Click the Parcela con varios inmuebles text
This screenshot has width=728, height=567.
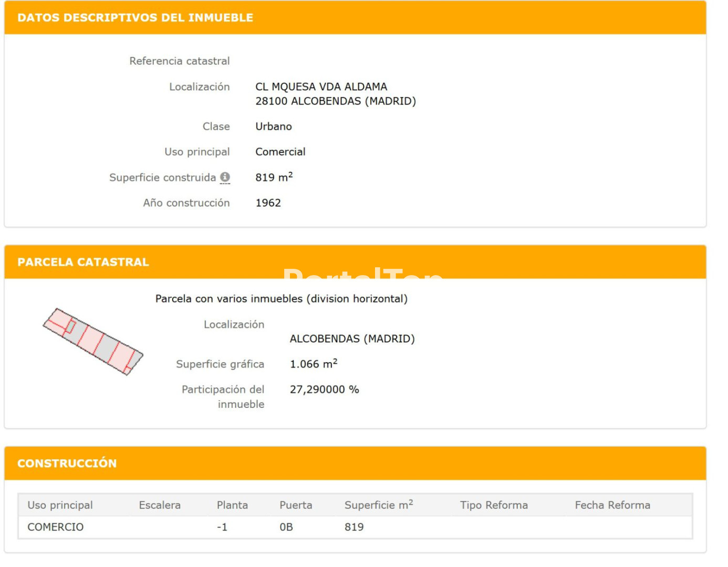(281, 299)
